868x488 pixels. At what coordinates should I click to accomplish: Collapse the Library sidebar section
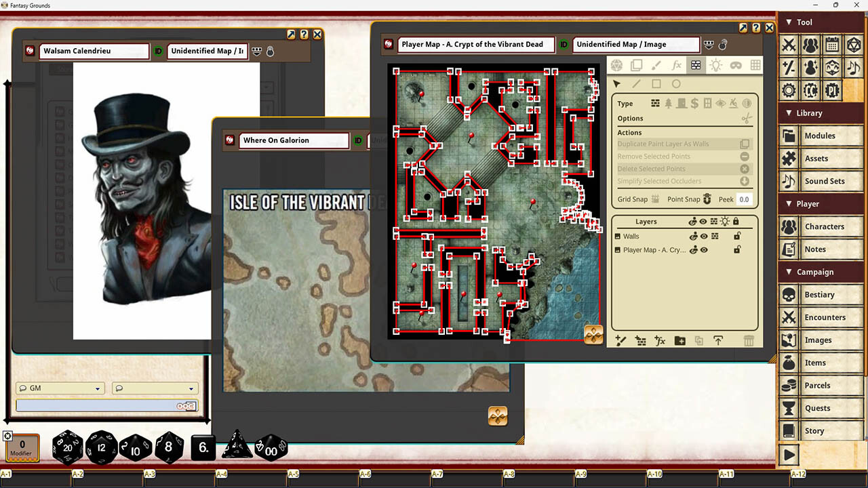pos(789,113)
